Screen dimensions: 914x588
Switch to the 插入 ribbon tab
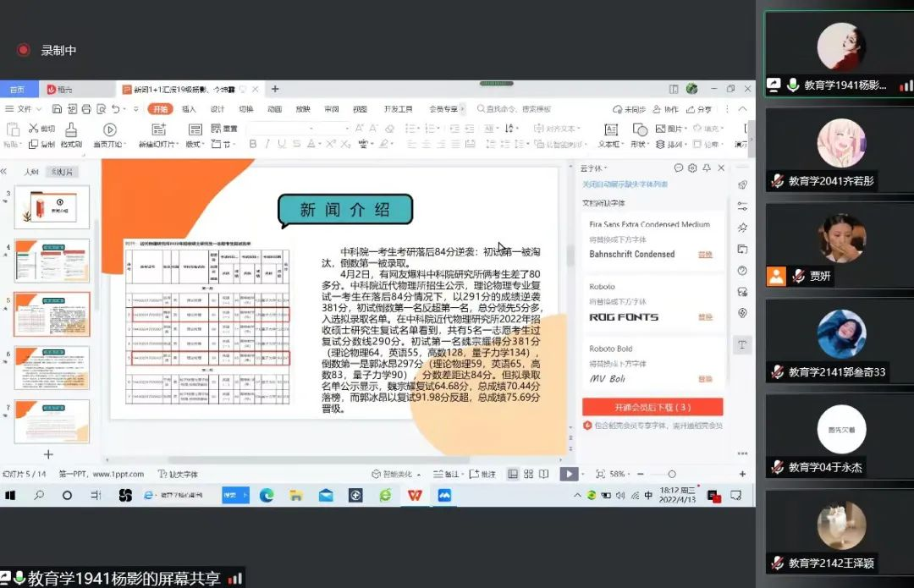[189, 109]
